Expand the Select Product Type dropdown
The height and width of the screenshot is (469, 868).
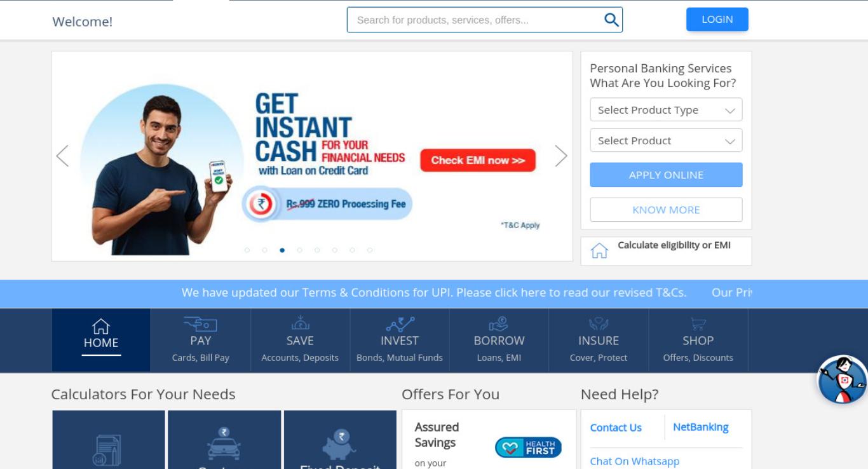[666, 110]
